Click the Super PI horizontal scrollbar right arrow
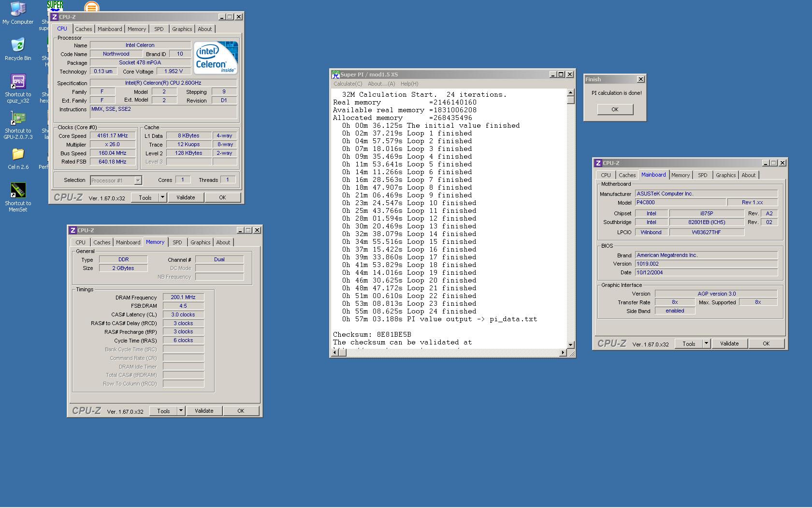 coord(563,353)
